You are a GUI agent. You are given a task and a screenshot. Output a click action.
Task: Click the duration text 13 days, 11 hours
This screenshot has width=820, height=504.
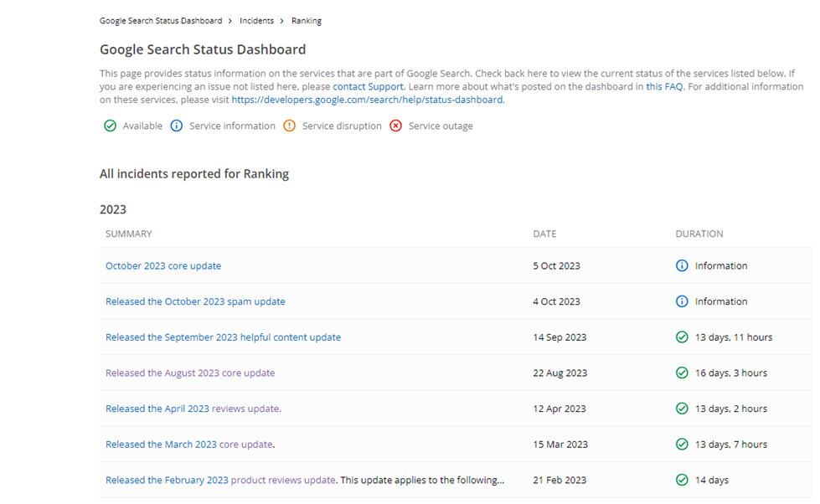[x=734, y=337]
